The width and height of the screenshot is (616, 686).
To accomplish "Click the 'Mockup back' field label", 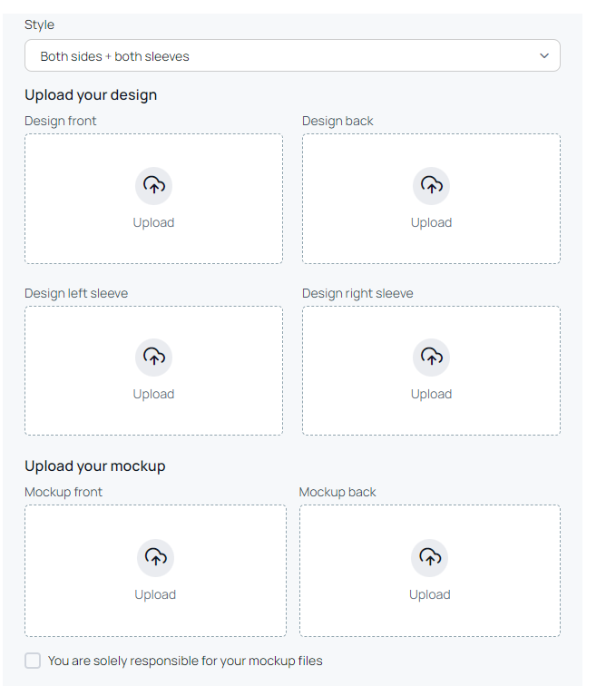I will pyautogui.click(x=337, y=492).
